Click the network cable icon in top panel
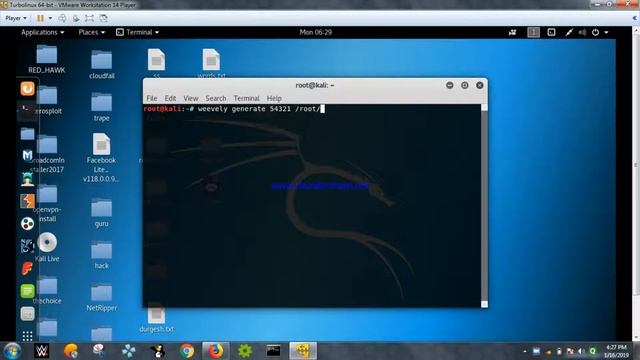 (x=569, y=32)
